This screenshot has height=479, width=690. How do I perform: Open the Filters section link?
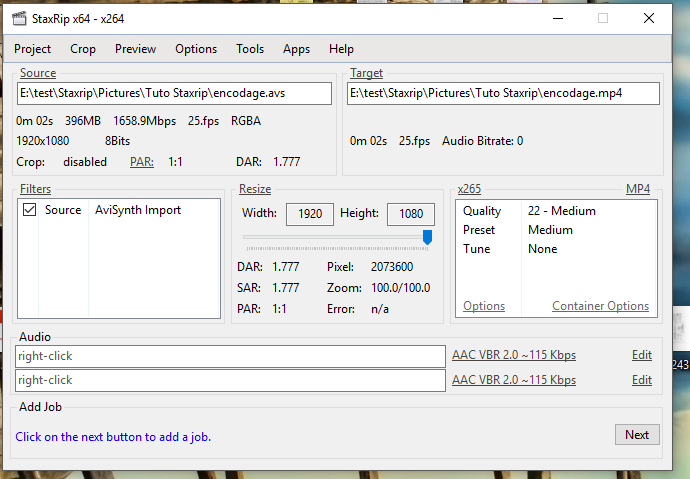click(35, 189)
